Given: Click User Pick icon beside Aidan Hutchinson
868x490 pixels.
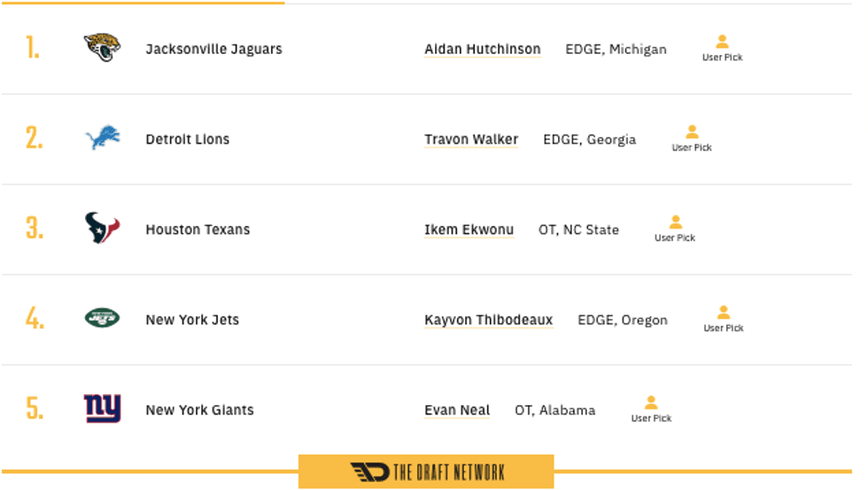Looking at the screenshot, I should click(722, 43).
